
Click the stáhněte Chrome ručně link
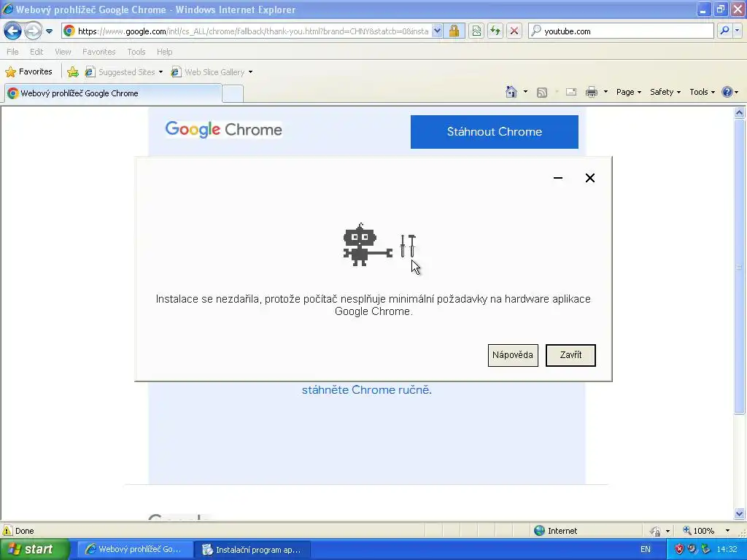pyautogui.click(x=366, y=390)
